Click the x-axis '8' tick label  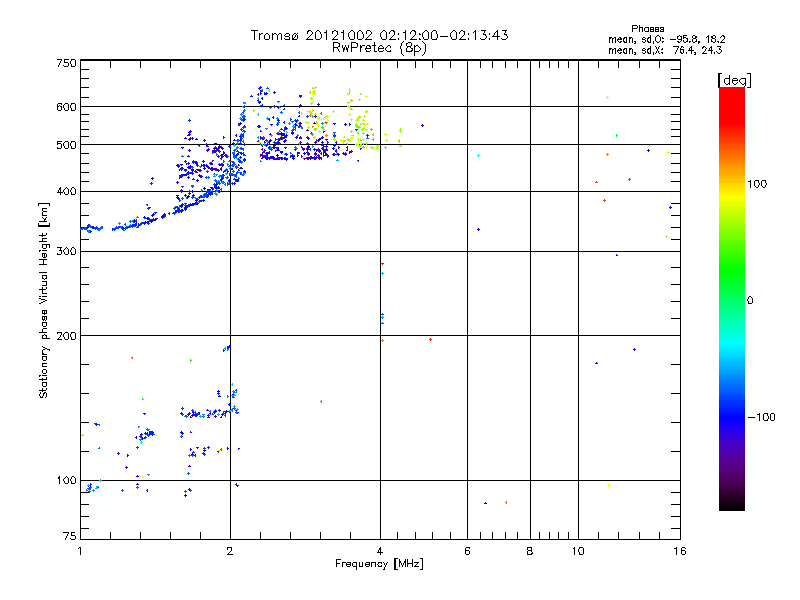(x=530, y=551)
